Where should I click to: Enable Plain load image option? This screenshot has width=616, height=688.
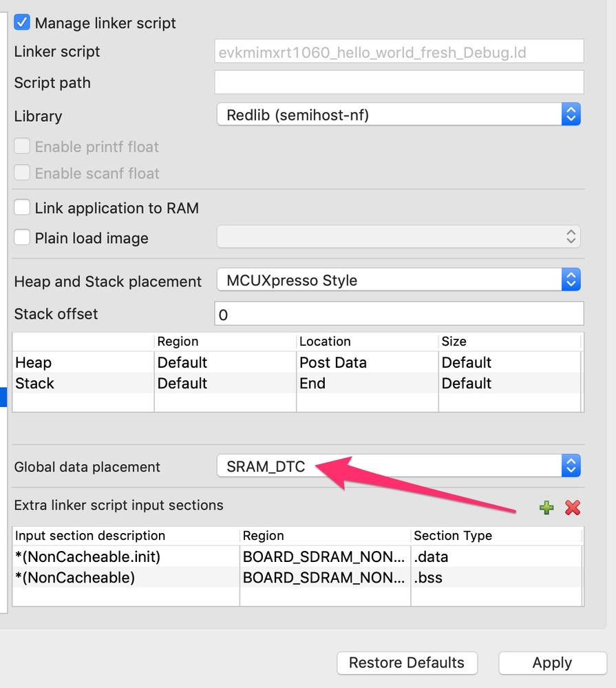(22, 238)
